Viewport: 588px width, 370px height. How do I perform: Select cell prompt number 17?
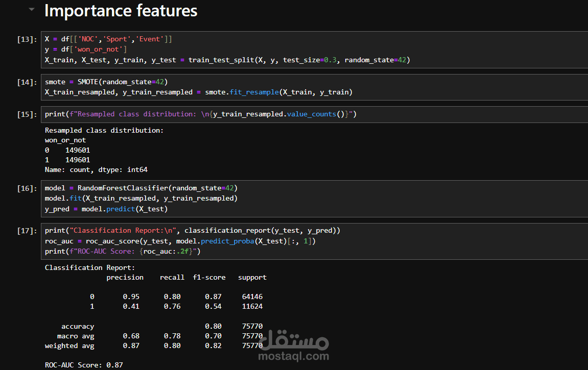(27, 231)
